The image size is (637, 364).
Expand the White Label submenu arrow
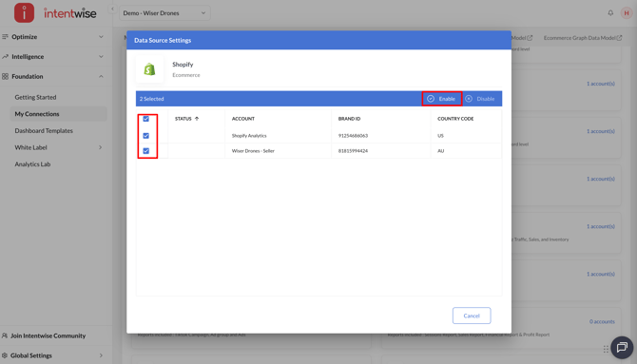coord(101,147)
